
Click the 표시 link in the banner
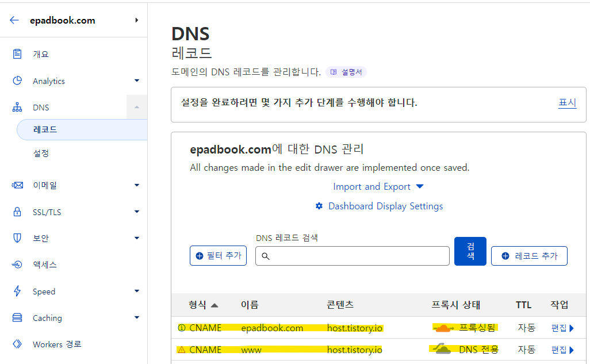pos(567,102)
